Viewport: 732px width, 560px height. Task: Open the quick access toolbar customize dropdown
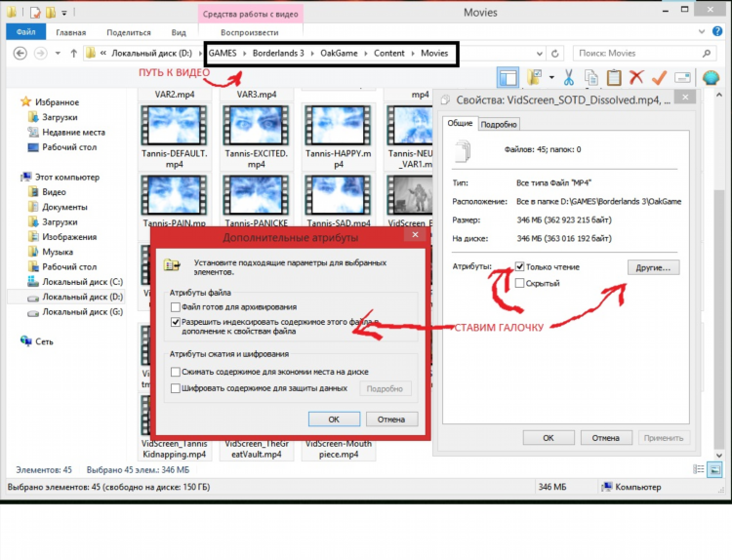tap(64, 13)
